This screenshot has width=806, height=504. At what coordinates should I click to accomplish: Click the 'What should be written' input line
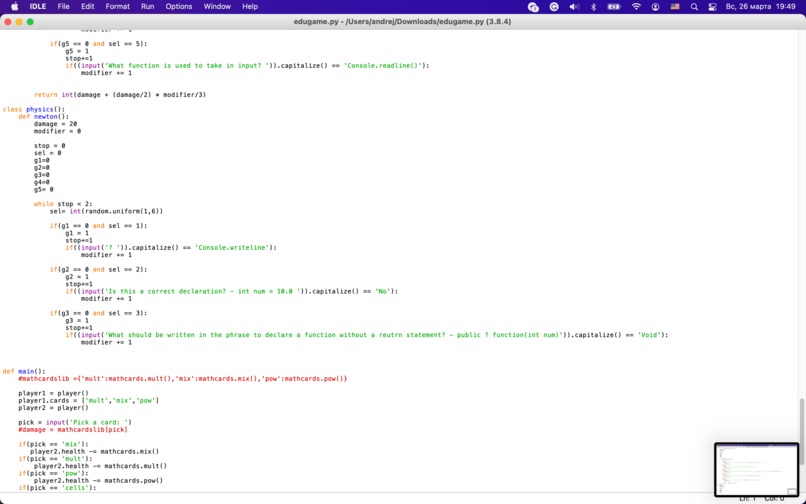click(x=367, y=335)
